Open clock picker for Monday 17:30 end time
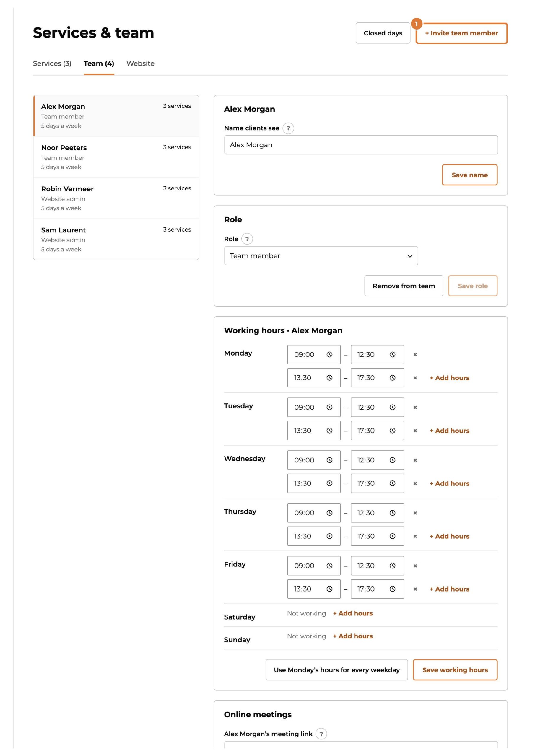This screenshot has height=756, width=535. (392, 378)
